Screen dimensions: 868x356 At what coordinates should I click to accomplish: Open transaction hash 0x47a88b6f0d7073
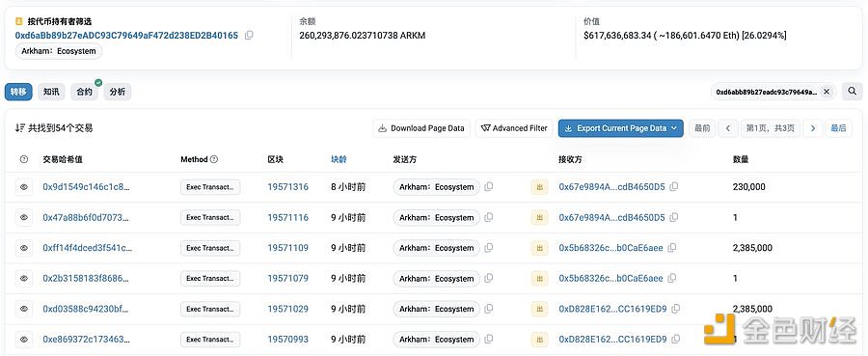[86, 218]
